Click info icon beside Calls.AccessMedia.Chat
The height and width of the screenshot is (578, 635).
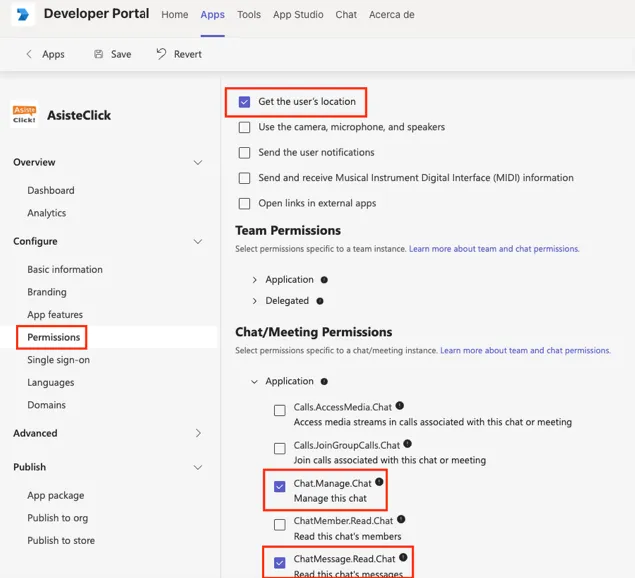pos(400,405)
